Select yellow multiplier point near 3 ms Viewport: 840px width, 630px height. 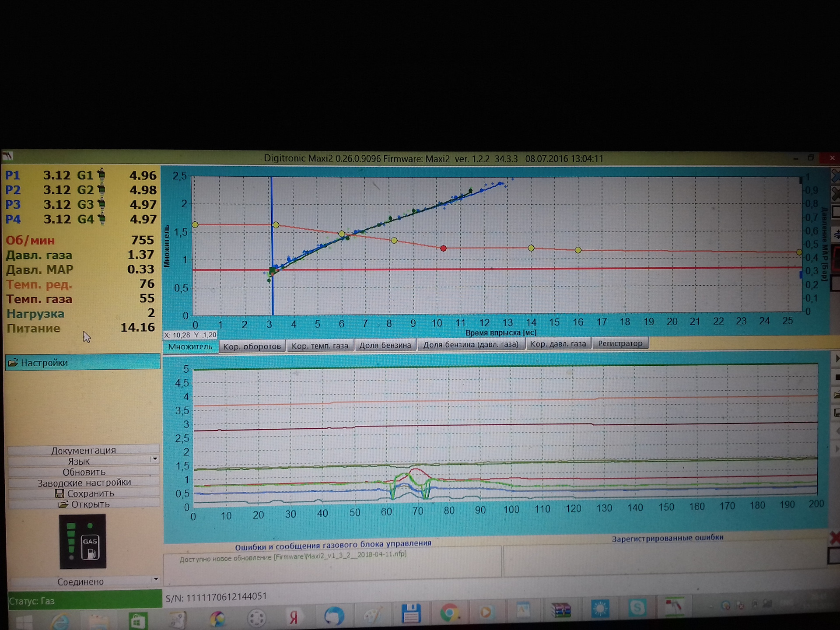(x=276, y=225)
